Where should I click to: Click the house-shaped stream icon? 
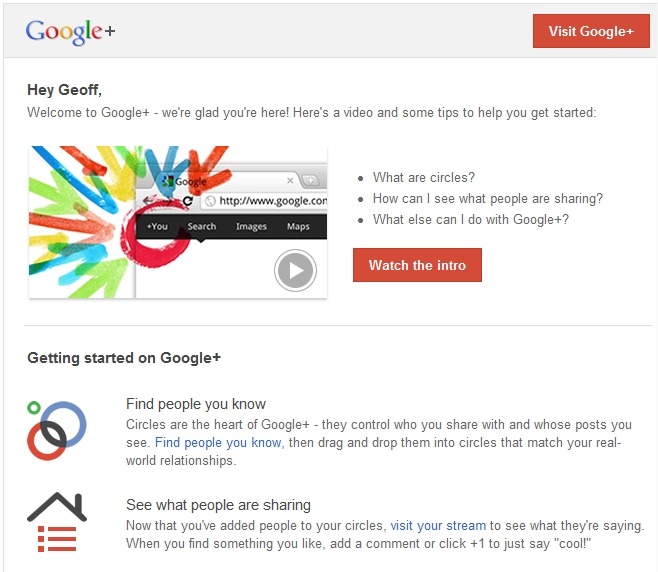point(57,522)
